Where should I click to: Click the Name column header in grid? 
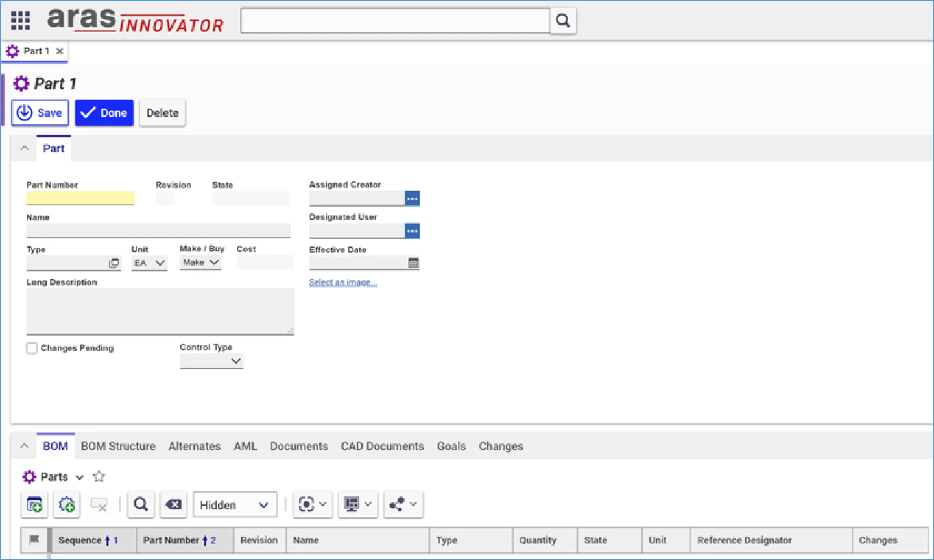click(x=358, y=540)
